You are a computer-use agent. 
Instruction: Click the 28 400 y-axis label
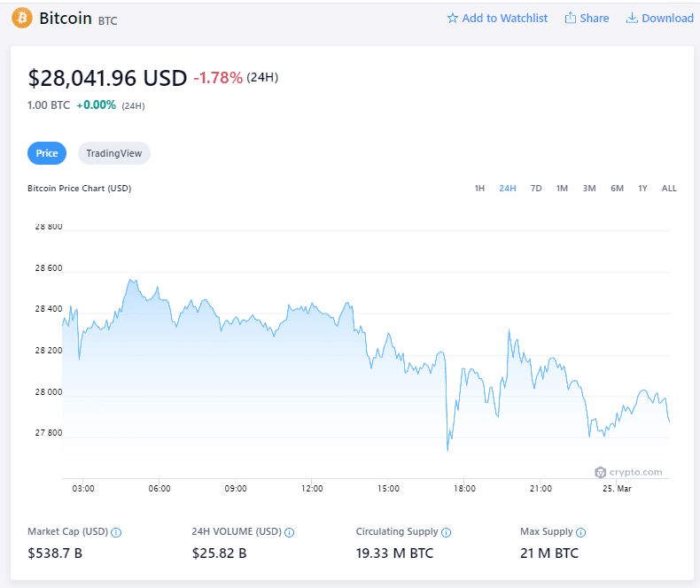pos(49,309)
